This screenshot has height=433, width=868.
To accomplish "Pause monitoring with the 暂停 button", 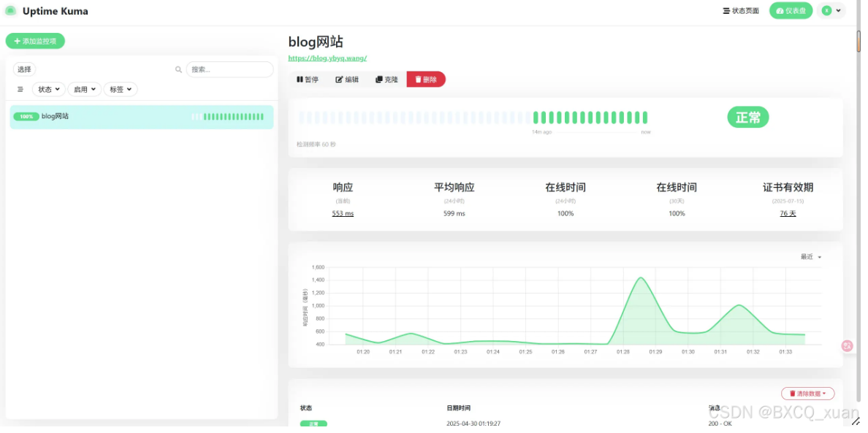I will (308, 80).
